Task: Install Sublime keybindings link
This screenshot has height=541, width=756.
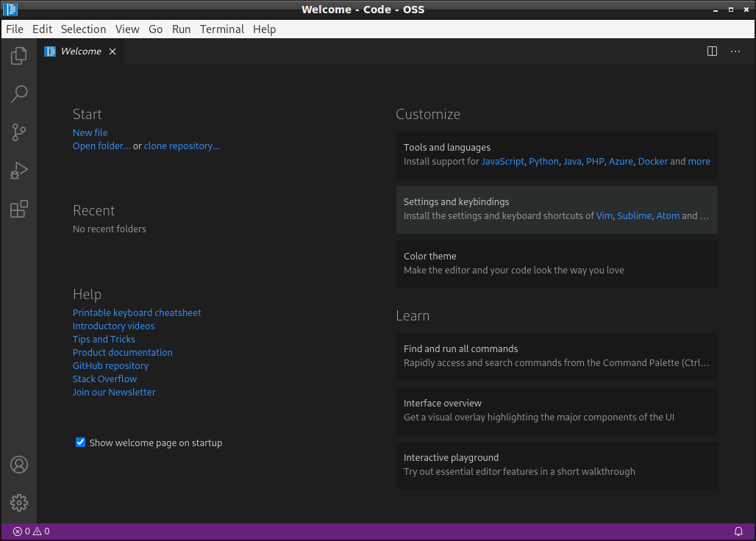Action: [x=635, y=216]
